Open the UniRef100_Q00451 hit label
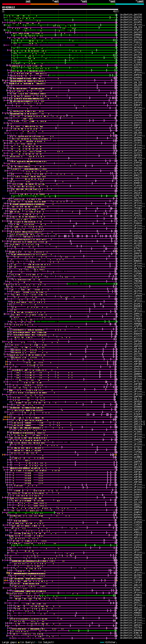The width and height of the screenshot is (146, 644). 131,22
